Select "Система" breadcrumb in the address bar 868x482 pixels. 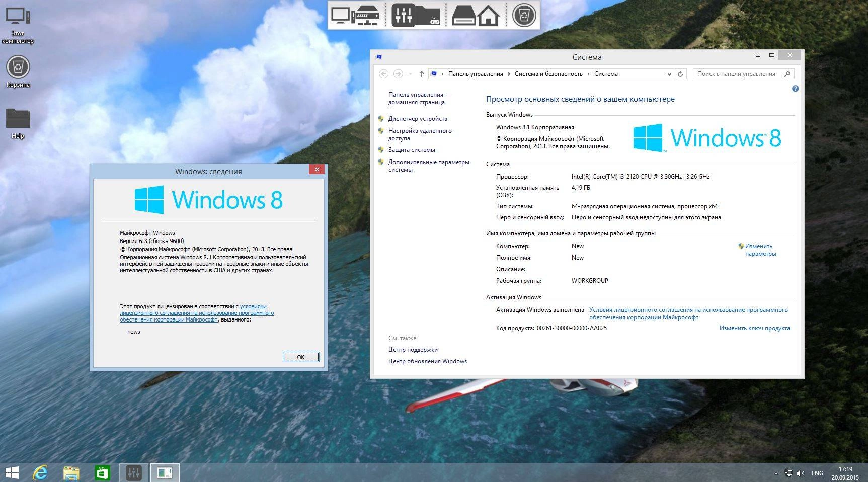click(x=606, y=74)
